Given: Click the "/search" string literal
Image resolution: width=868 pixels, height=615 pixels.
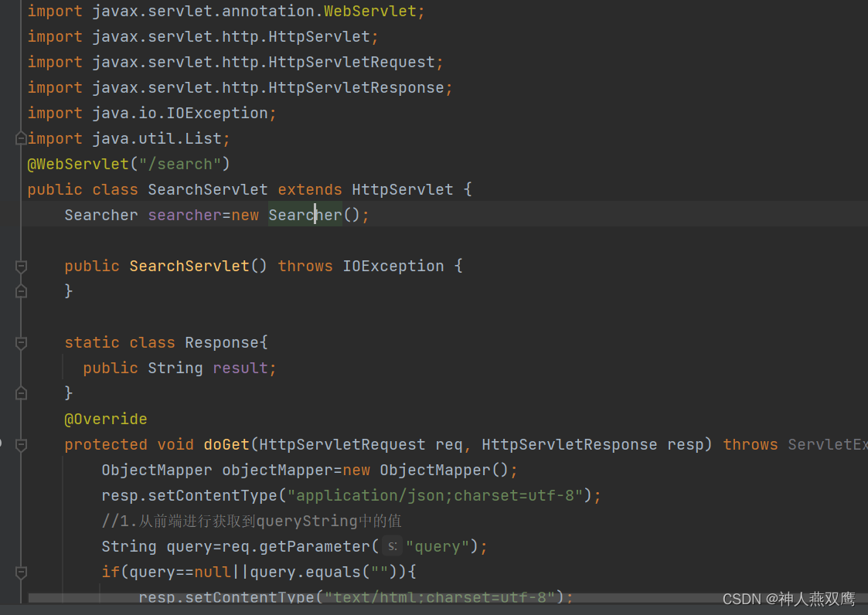Looking at the screenshot, I should tap(180, 164).
